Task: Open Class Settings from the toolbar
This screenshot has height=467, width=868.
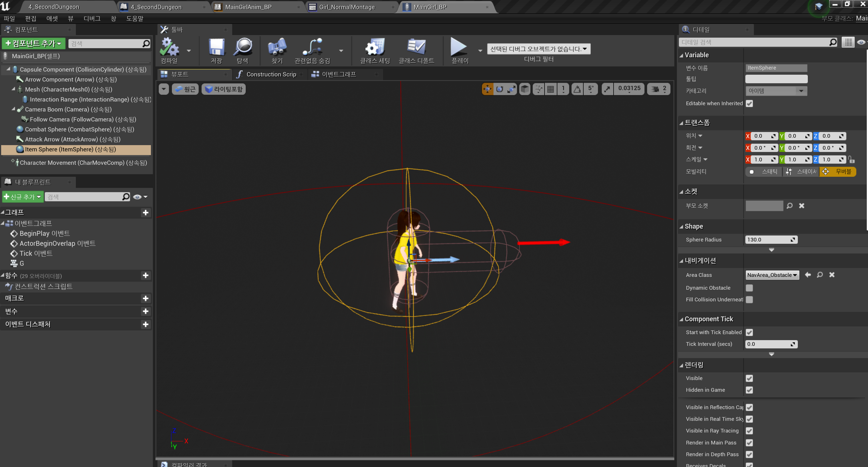Action: [375, 47]
